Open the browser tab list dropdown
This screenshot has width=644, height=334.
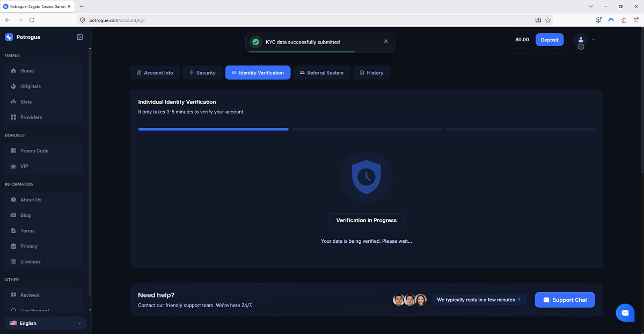(591, 6)
